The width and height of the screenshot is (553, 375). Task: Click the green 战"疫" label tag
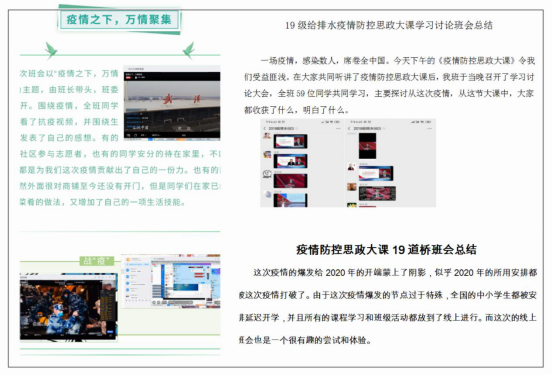coord(97,261)
